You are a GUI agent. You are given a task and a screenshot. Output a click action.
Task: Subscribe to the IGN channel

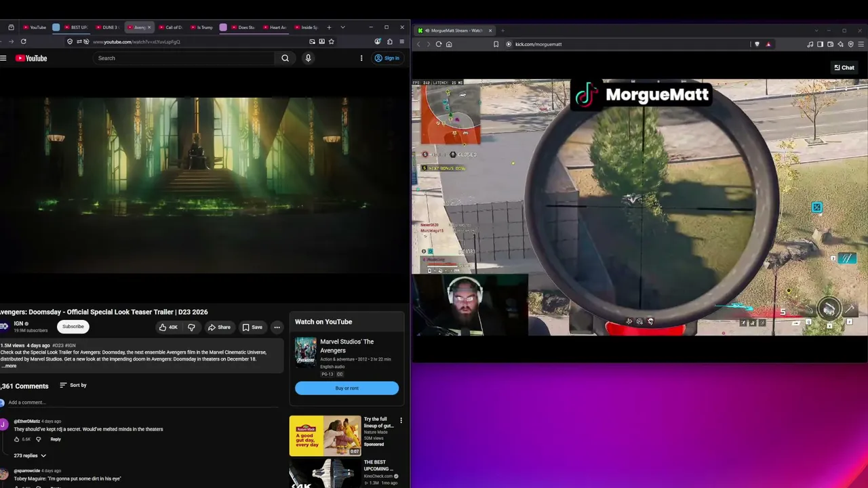[73, 327]
